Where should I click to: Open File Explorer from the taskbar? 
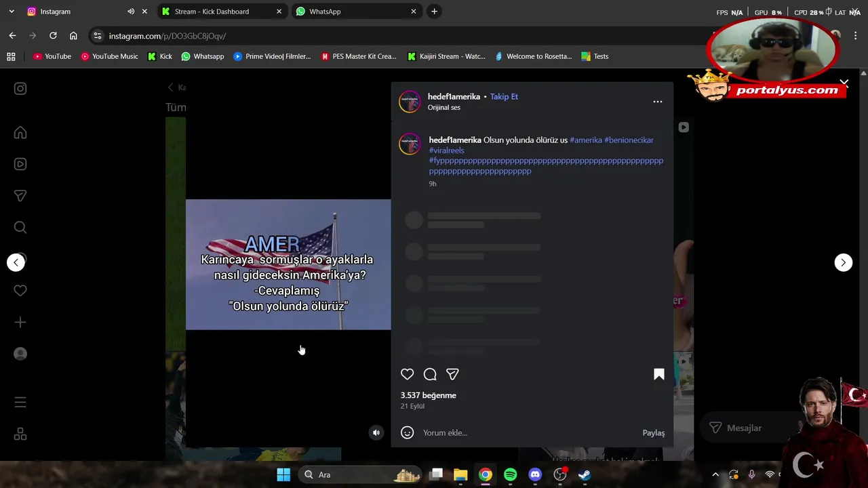click(460, 474)
